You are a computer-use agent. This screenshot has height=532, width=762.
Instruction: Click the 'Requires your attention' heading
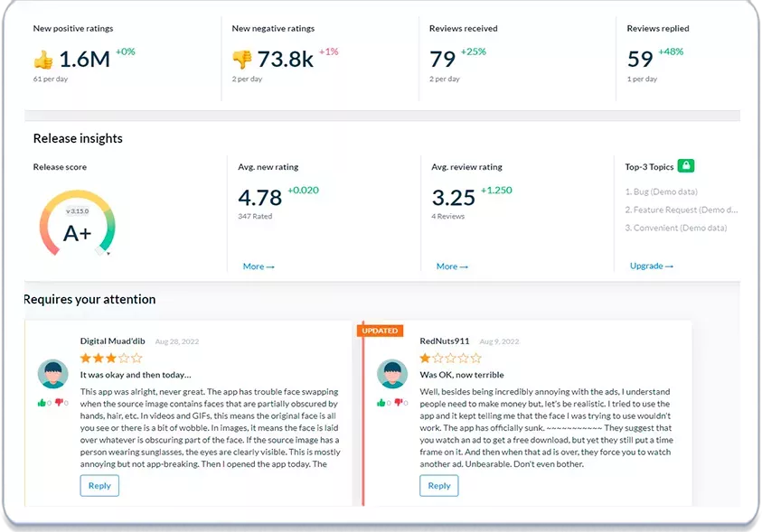[89, 300]
